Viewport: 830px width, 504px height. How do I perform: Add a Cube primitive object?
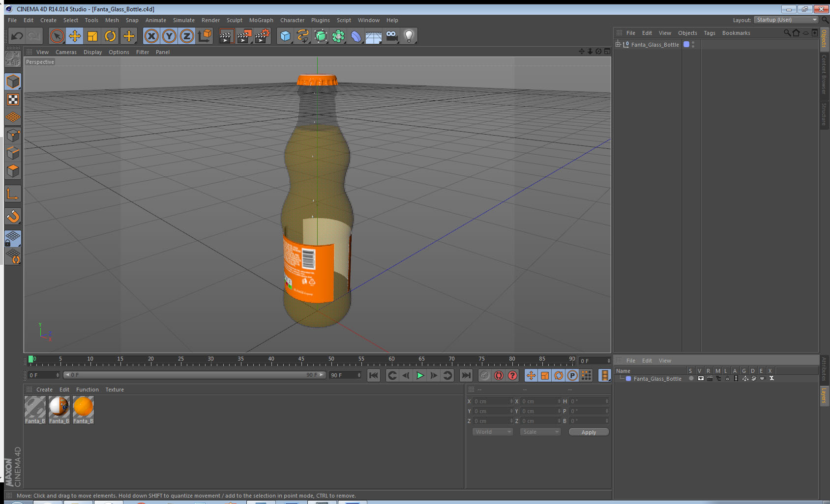tap(285, 36)
